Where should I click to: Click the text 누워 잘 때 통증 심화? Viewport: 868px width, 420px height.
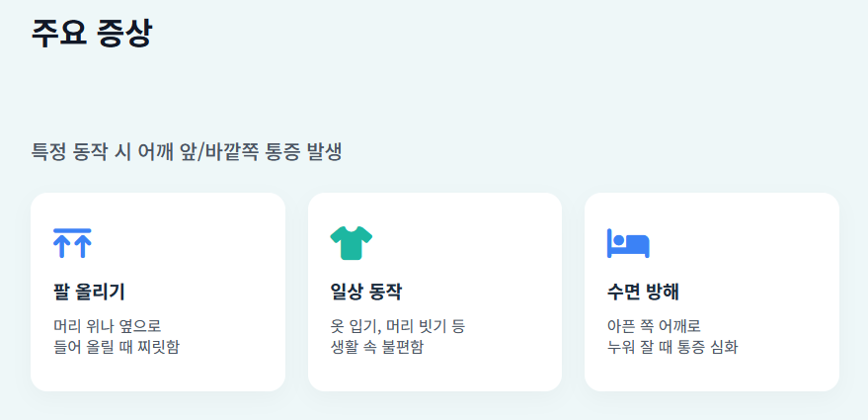pos(672,348)
